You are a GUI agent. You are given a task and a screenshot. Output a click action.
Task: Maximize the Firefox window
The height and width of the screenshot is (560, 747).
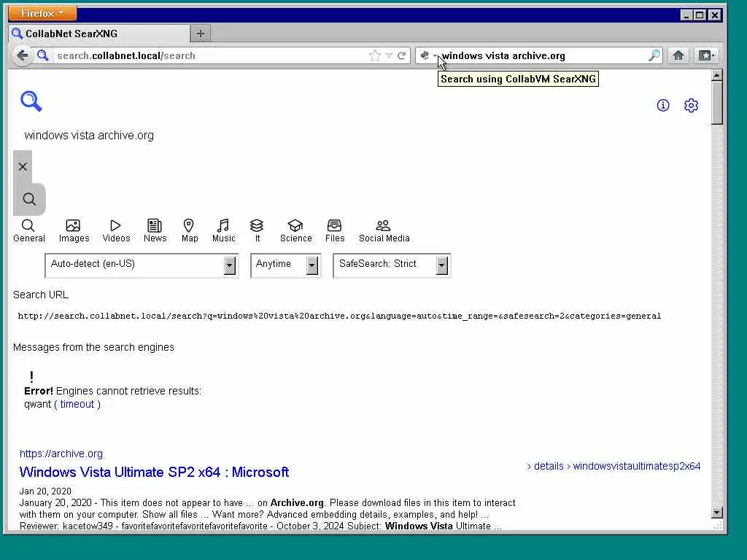(700, 15)
